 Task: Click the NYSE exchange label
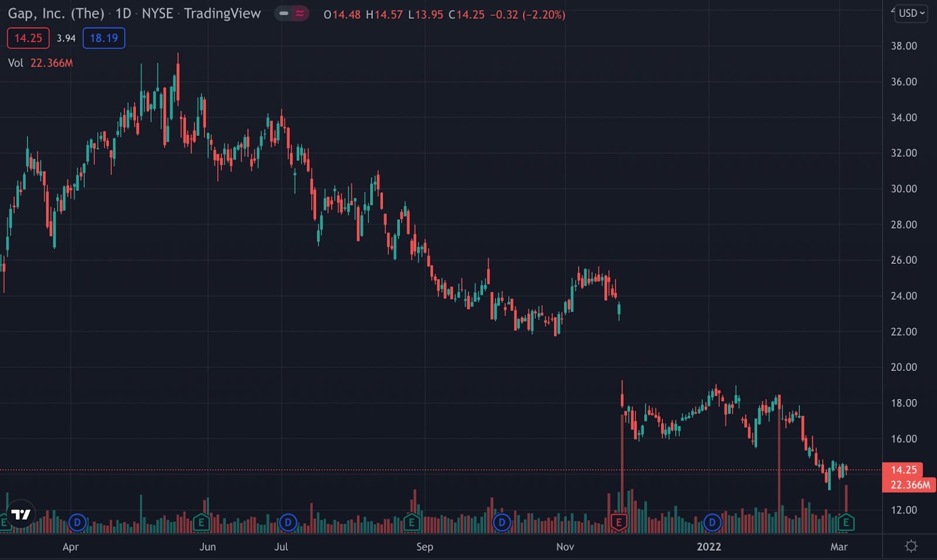[x=158, y=13]
